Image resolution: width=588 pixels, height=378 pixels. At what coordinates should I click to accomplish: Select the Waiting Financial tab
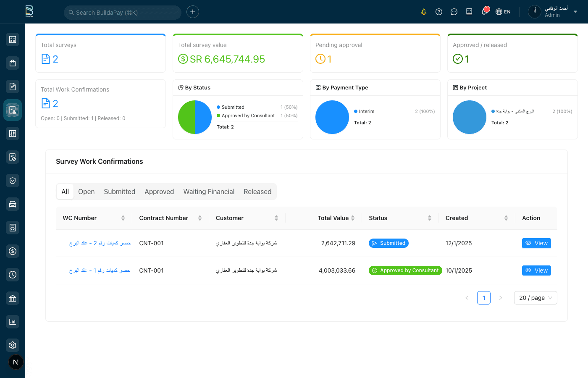pos(209,192)
